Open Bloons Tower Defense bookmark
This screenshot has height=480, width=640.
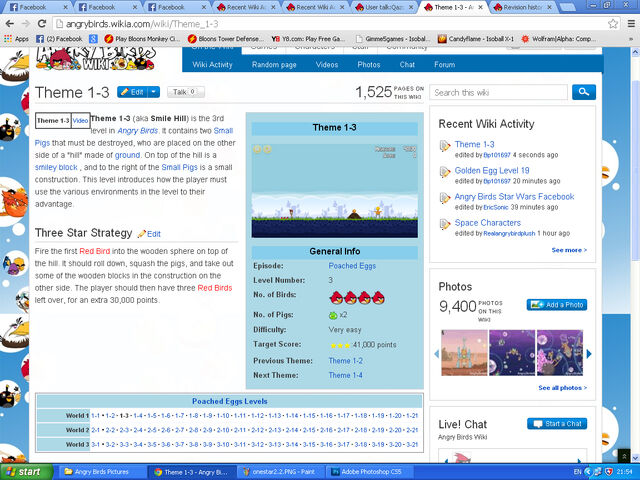click(226, 39)
